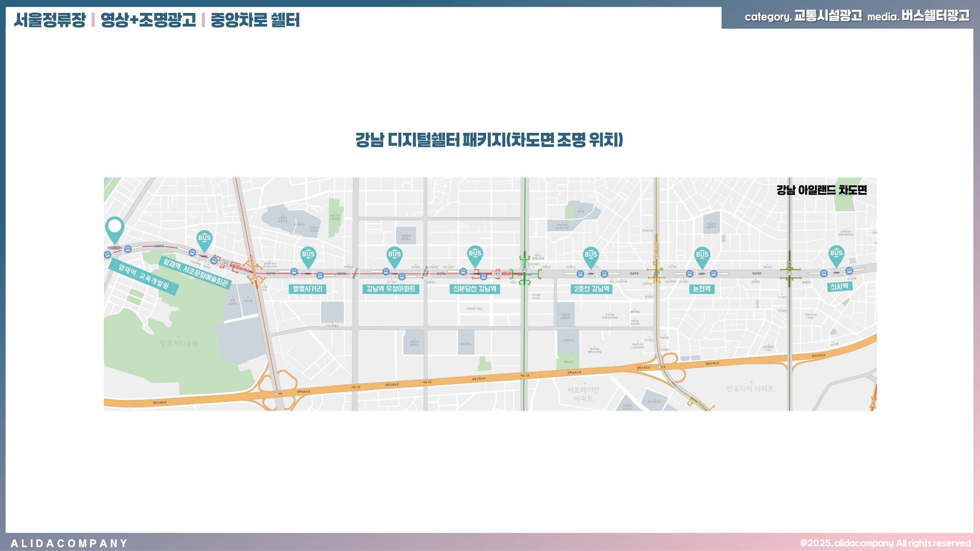Click the 양재역. 서초문화예술회관 slanted label

point(196,272)
